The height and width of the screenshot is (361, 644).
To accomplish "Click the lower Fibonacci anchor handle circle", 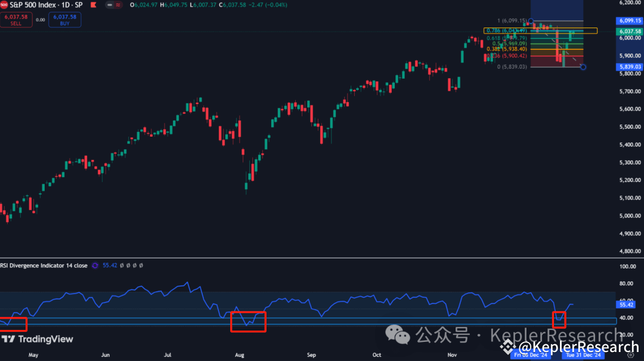I will tap(583, 67).
